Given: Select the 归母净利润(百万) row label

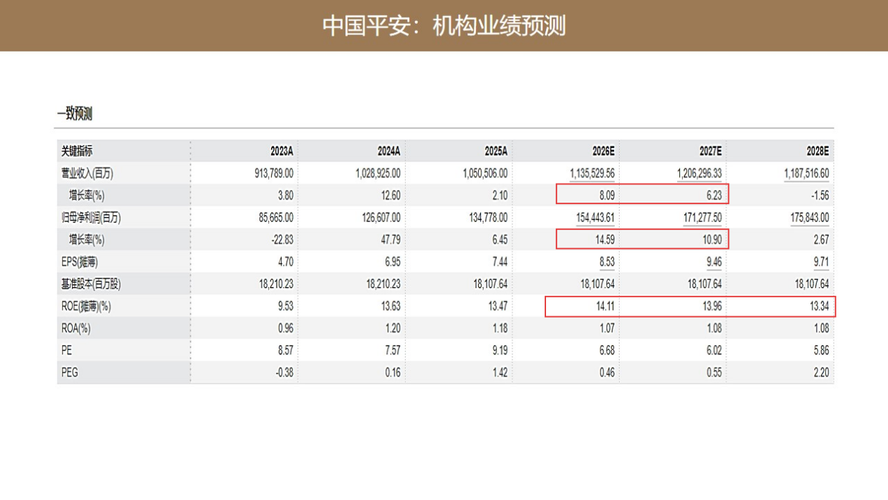Looking at the screenshot, I should [x=91, y=217].
